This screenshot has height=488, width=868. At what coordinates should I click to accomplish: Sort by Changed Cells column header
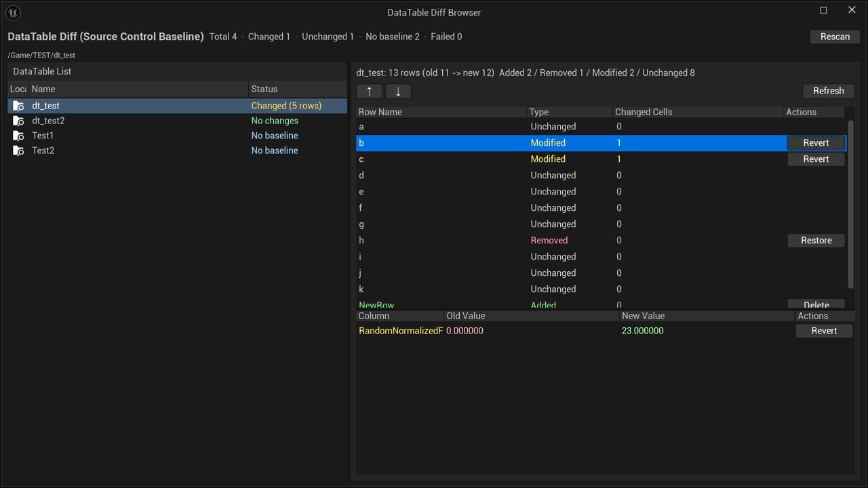click(x=698, y=112)
